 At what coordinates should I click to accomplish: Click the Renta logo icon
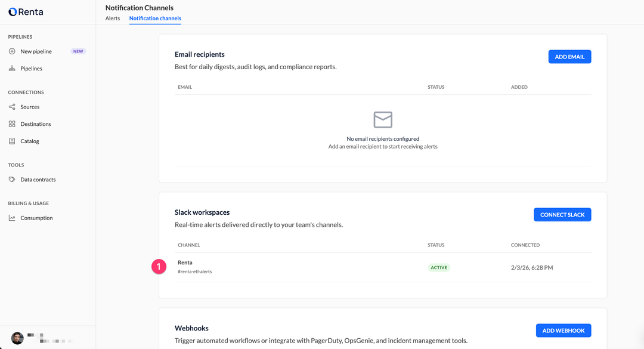tap(13, 12)
